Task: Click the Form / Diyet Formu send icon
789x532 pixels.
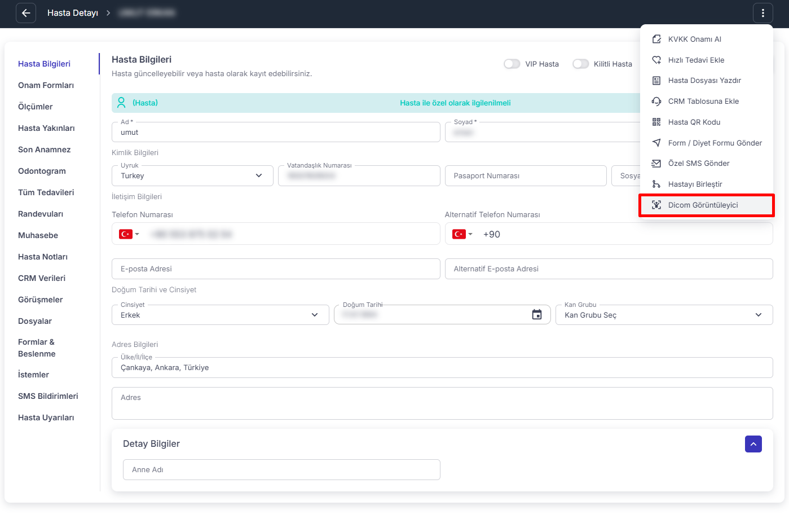Action: pyautogui.click(x=656, y=143)
